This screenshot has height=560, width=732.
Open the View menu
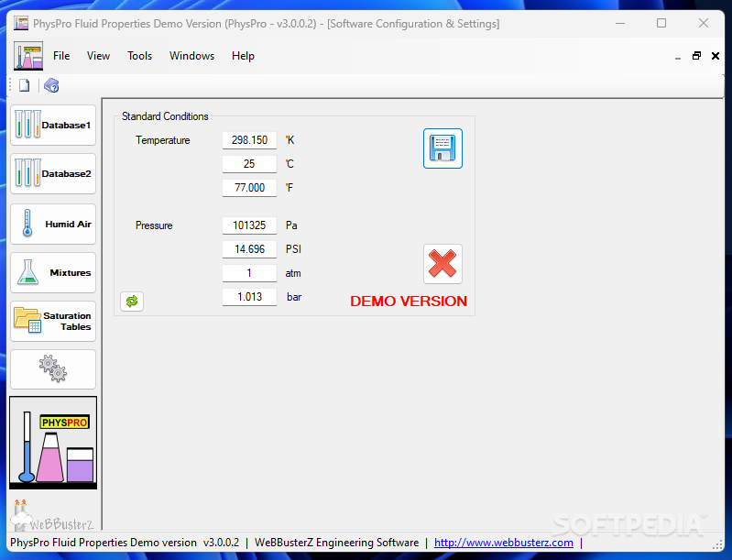point(98,56)
